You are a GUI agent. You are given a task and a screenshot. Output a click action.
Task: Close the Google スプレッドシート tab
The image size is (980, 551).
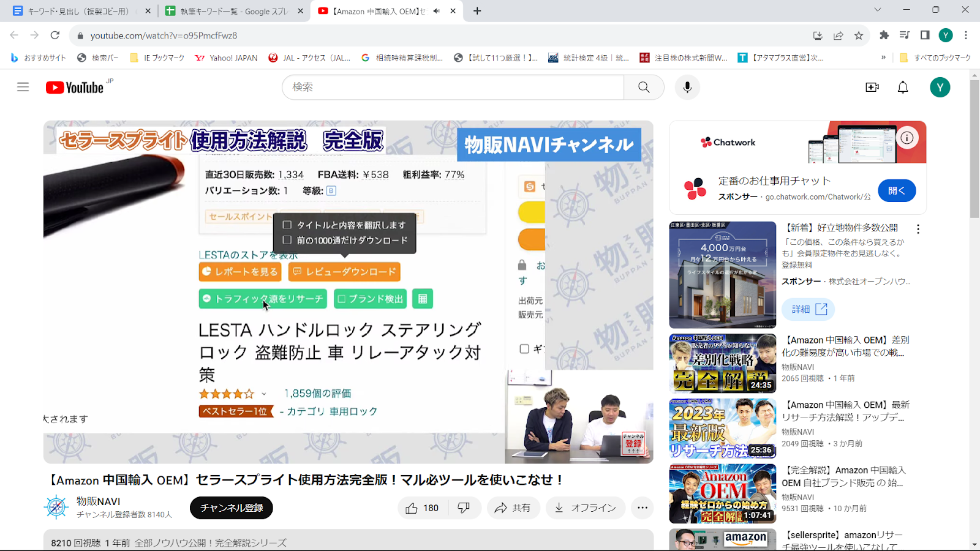click(300, 11)
